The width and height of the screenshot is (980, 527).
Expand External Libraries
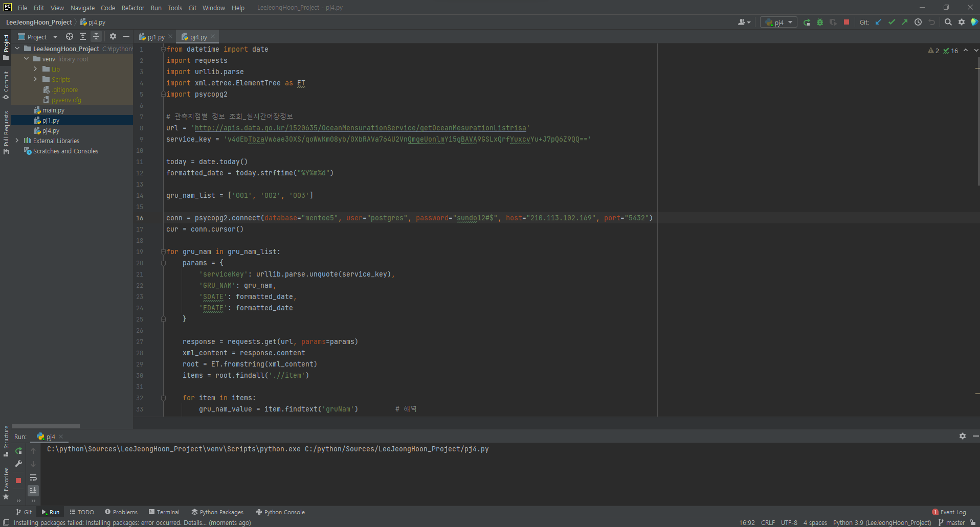17,141
